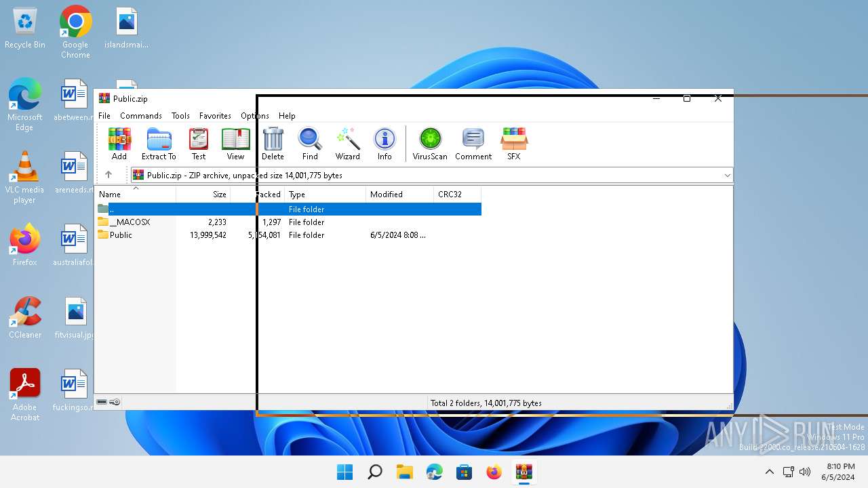Image resolution: width=868 pixels, height=488 pixels.
Task: Click the 13,999,542 size value
Action: (208, 235)
